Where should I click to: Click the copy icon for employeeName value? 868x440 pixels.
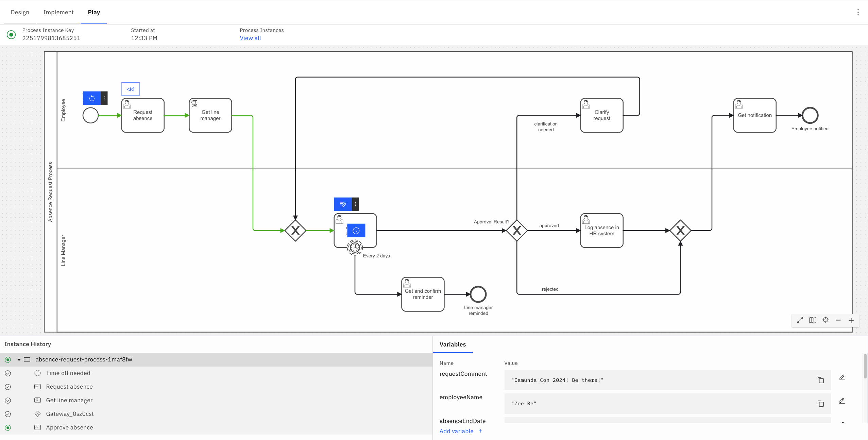click(820, 404)
